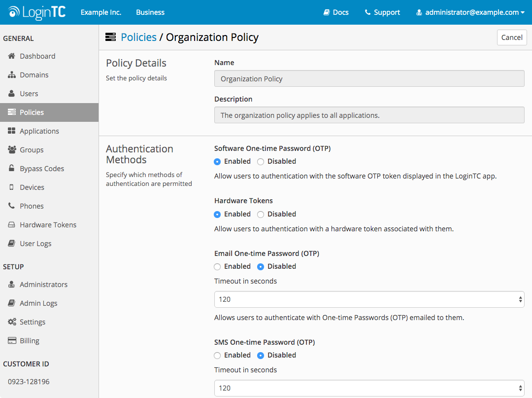Open User Logs sidebar item
The width and height of the screenshot is (532, 398).
(x=49, y=243)
